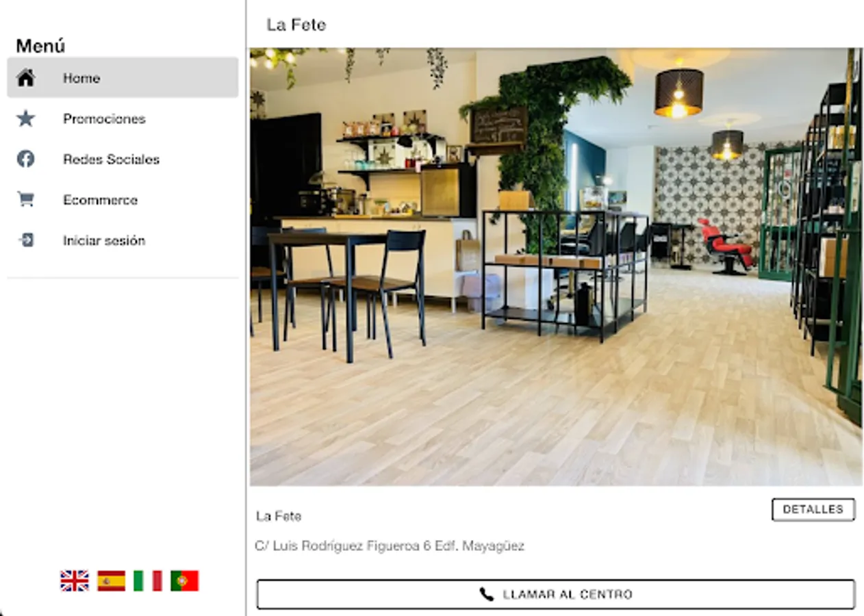The width and height of the screenshot is (864, 616).
Task: Go to the Promociones menu item
Action: [123, 118]
